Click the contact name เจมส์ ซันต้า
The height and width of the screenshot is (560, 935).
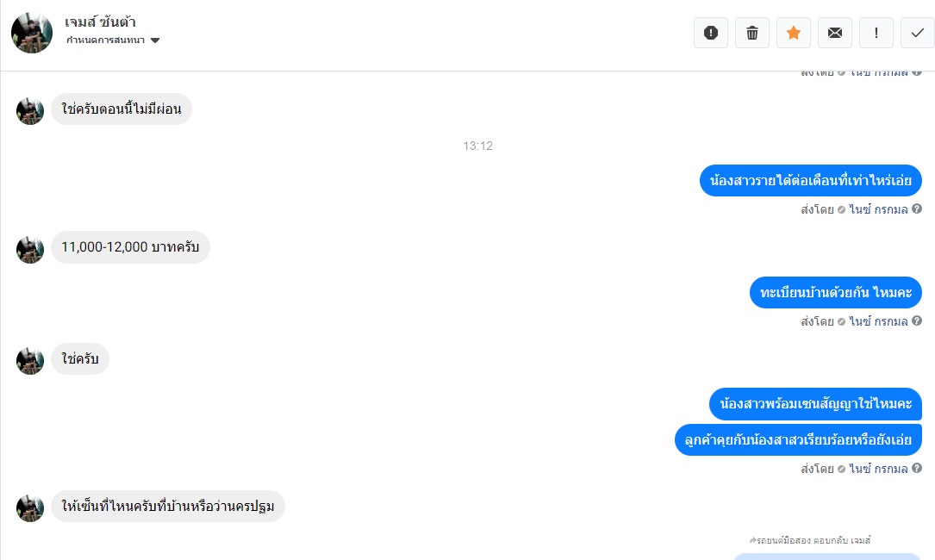click(x=100, y=22)
